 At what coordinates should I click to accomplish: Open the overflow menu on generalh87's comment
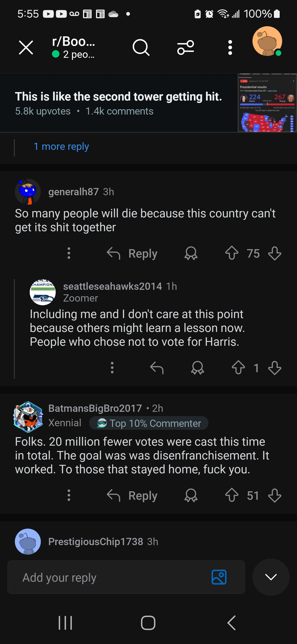(x=69, y=253)
